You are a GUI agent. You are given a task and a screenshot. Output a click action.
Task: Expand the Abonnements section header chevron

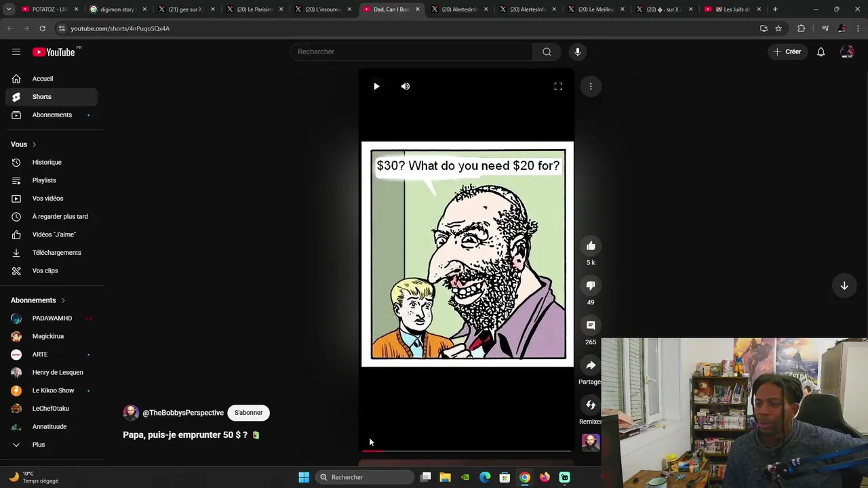63,300
